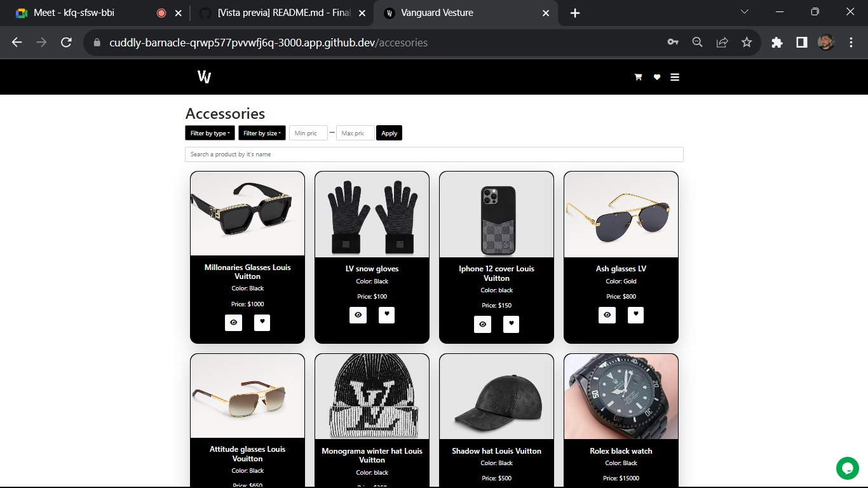The width and height of the screenshot is (868, 488).
Task: View details of Iphone 12 cover
Action: click(482, 324)
